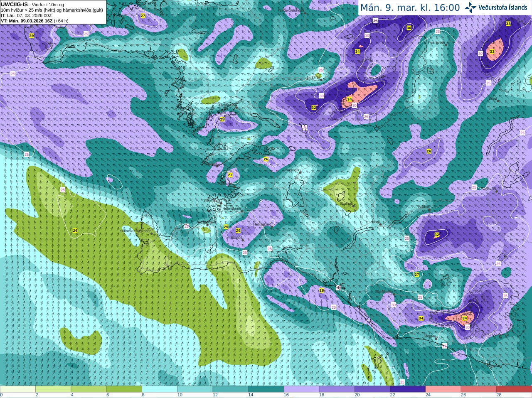532x398 pixels.
Task: Click the yellow 26 marker northwest of Þingvellir
Action: pyautogui.click(x=266, y=159)
